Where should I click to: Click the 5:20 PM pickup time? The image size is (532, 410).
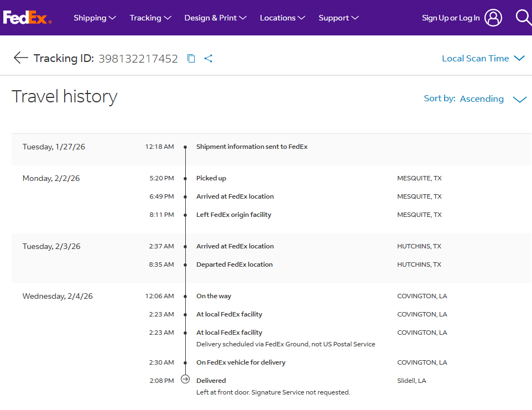click(161, 178)
